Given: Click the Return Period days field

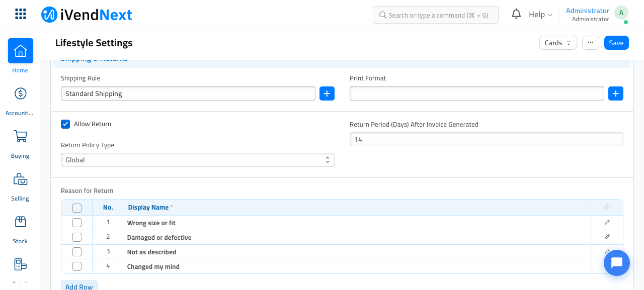Looking at the screenshot, I should coord(487,139).
